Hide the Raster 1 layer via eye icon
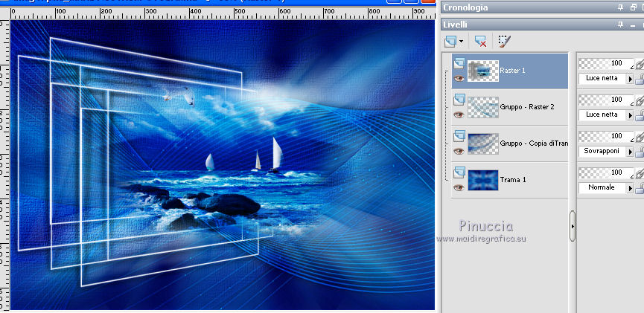This screenshot has height=313, width=644. coord(459,78)
